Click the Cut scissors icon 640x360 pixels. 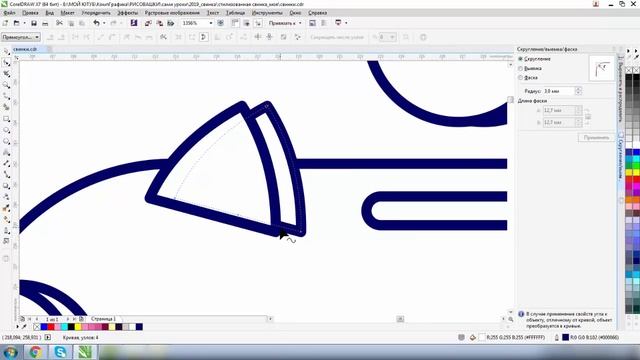click(x=60, y=23)
